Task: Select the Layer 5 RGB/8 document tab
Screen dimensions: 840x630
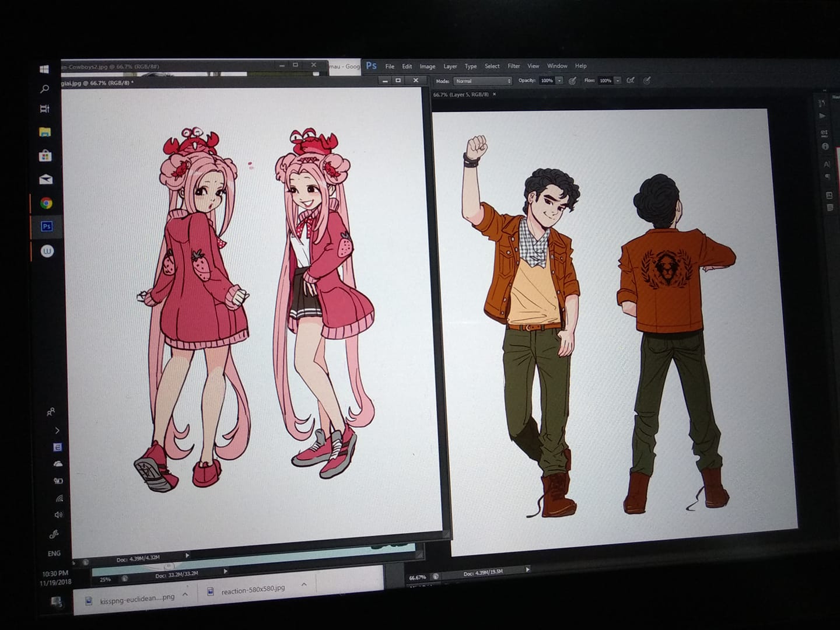Action: [461, 94]
